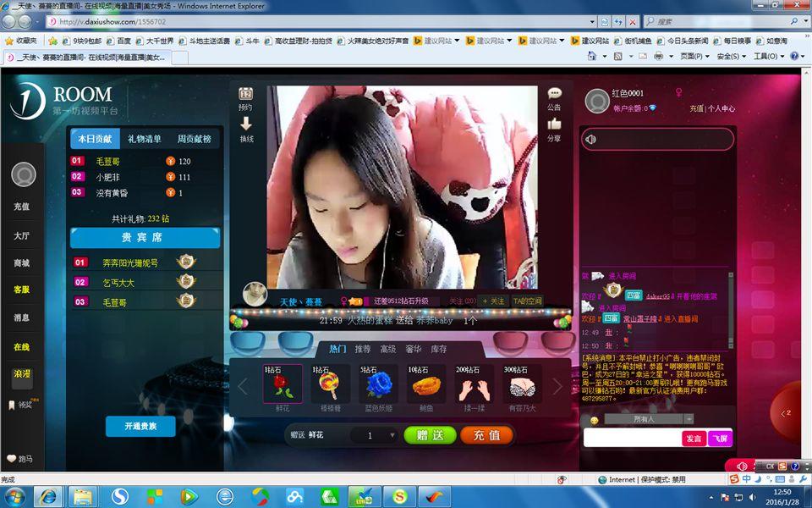Click the sidebar profile avatar icon
Image resolution: width=812 pixels, height=508 pixels.
coord(24,174)
